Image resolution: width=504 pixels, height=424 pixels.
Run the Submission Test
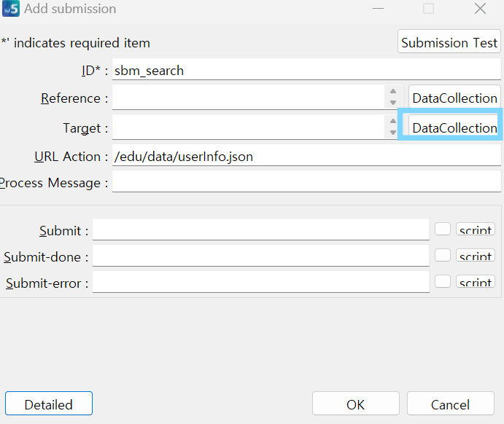[x=449, y=42]
